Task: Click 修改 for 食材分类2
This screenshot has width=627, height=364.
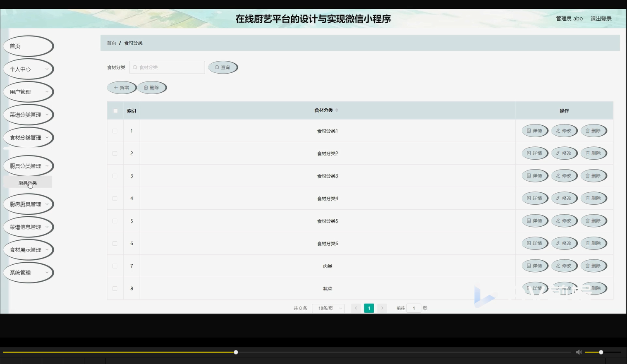Action: 564,153
